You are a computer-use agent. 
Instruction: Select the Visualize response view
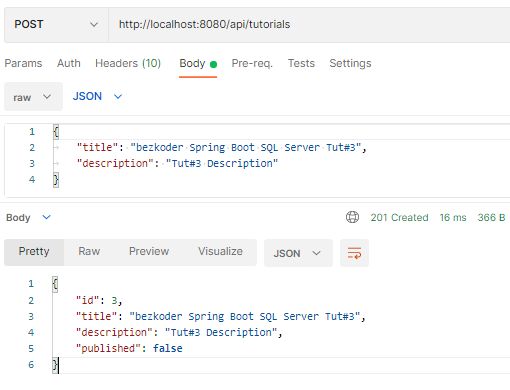click(x=220, y=252)
